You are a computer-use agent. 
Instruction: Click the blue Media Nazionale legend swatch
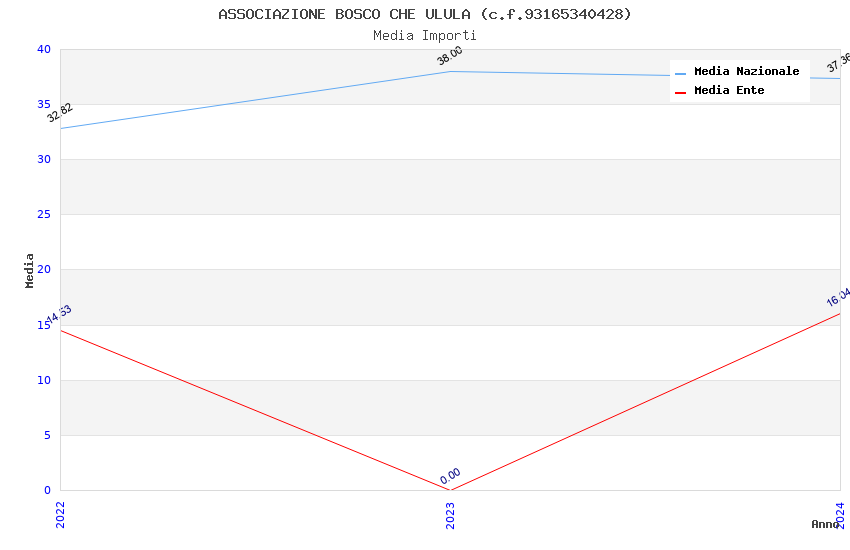click(x=680, y=73)
